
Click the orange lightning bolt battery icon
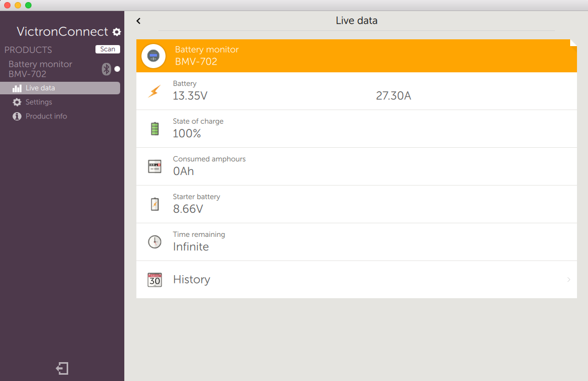154,91
